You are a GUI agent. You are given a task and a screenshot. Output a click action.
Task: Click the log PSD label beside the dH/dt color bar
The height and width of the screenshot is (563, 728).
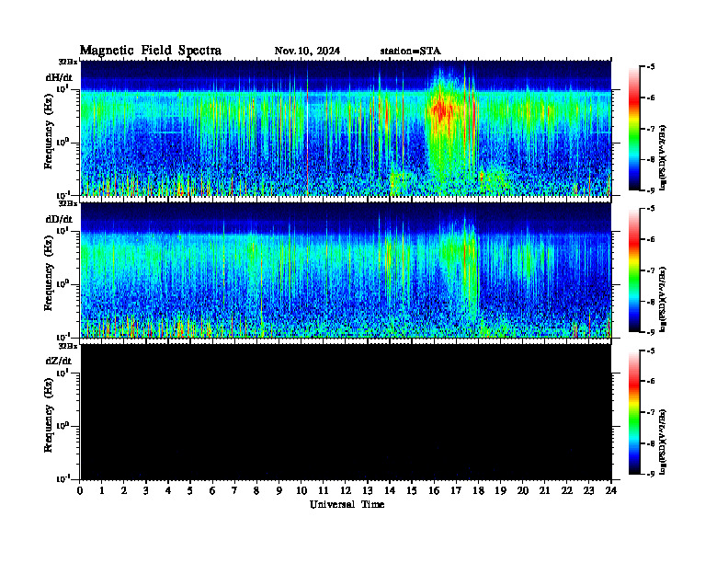664,156
